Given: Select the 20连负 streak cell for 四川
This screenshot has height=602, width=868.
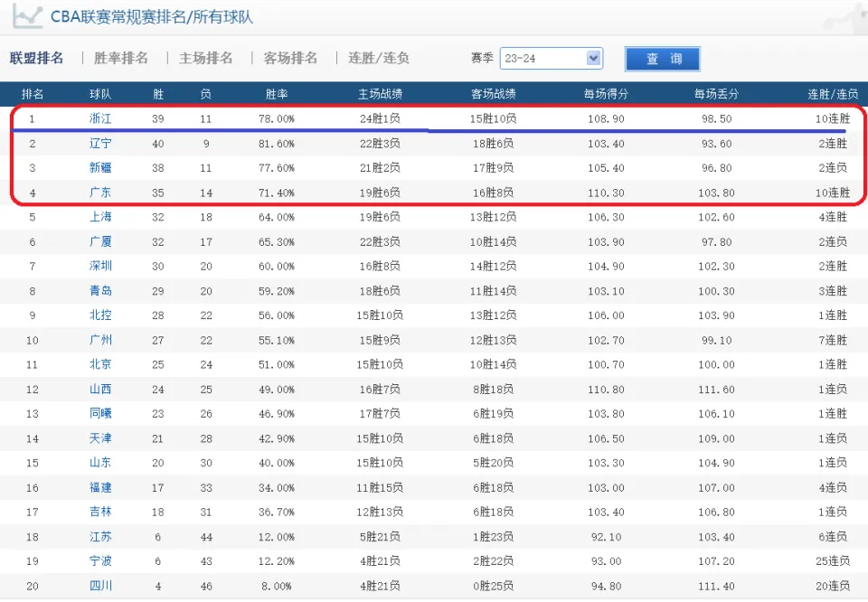Looking at the screenshot, I should tap(833, 587).
